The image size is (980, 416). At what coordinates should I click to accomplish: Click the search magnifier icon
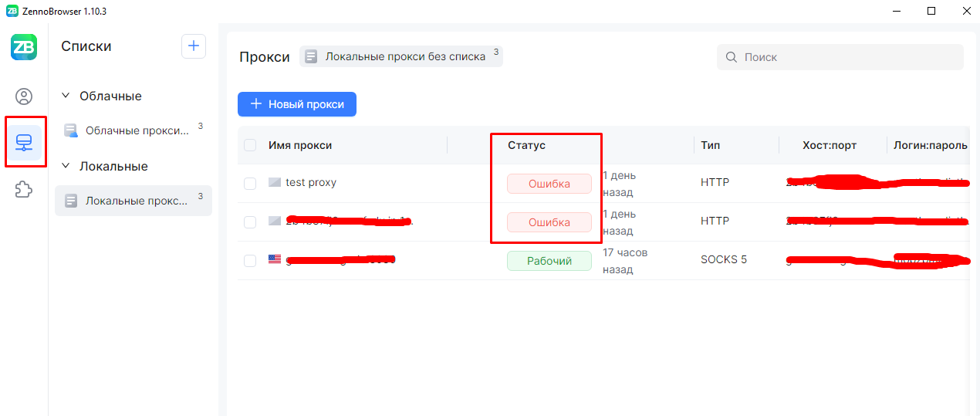(x=731, y=57)
